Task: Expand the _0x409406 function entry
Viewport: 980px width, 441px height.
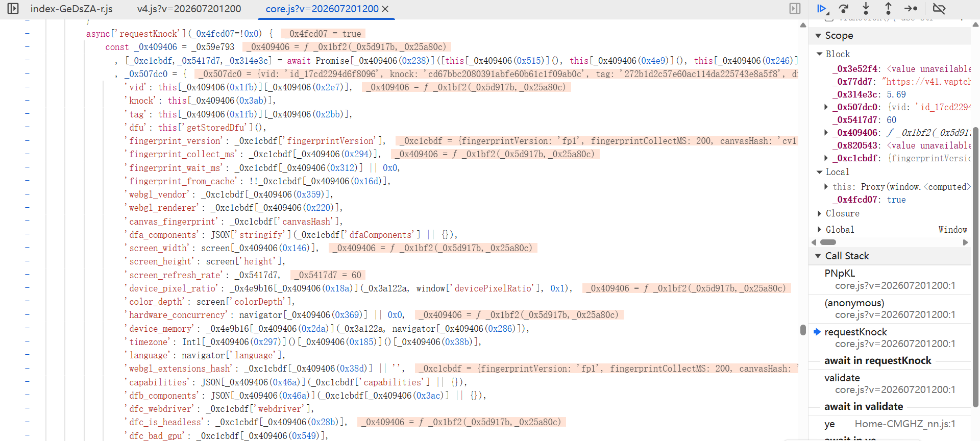Action: [x=826, y=133]
